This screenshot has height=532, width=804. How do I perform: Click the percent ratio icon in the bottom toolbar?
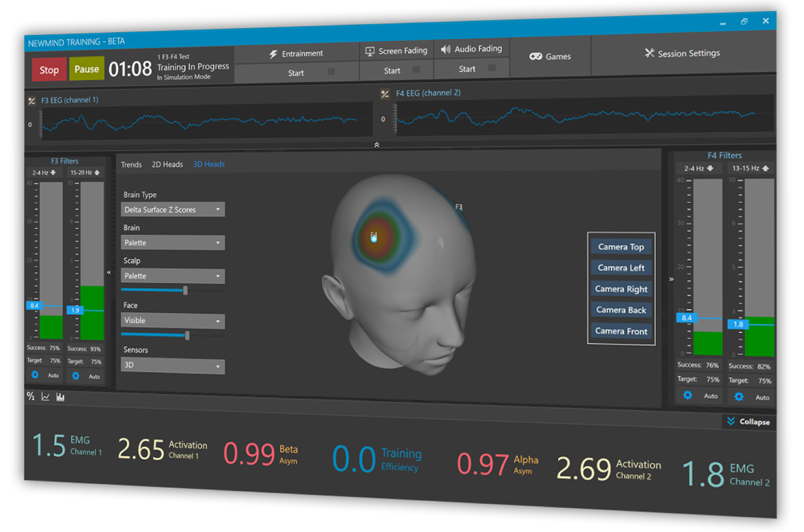pos(31,396)
